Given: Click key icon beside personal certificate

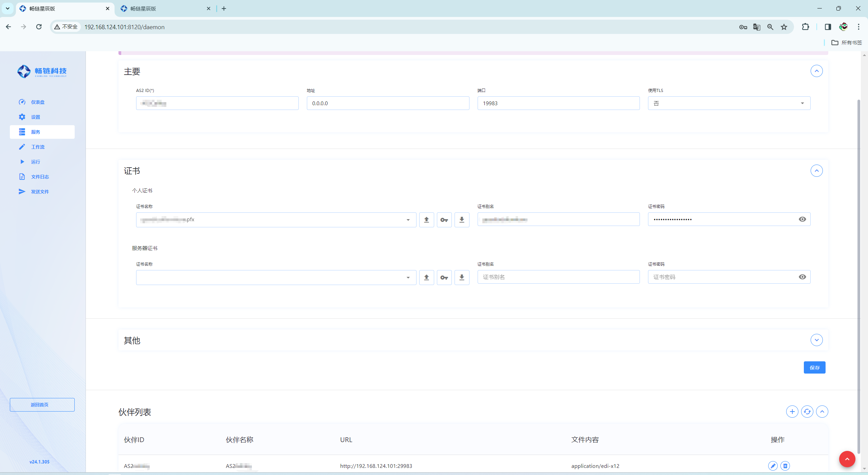Looking at the screenshot, I should (x=444, y=220).
